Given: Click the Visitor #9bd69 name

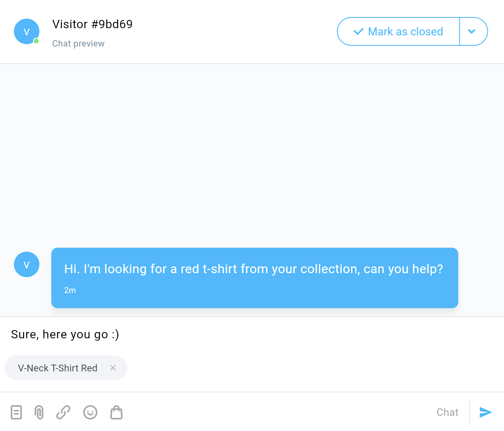Looking at the screenshot, I should click(x=92, y=24).
